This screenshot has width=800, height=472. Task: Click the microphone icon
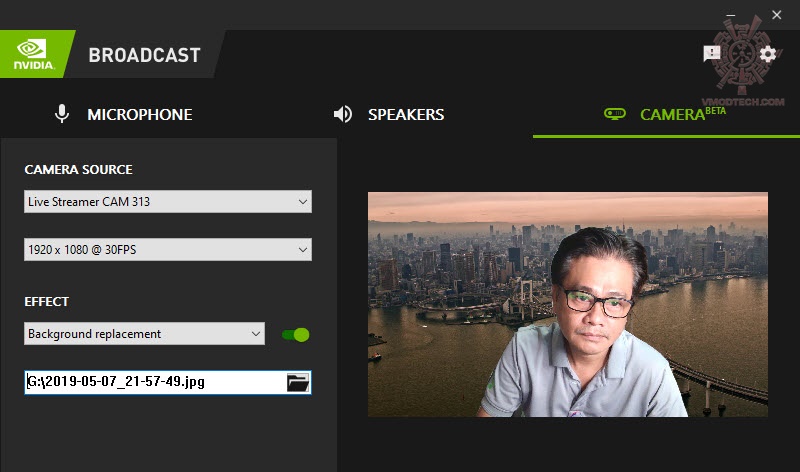point(62,114)
